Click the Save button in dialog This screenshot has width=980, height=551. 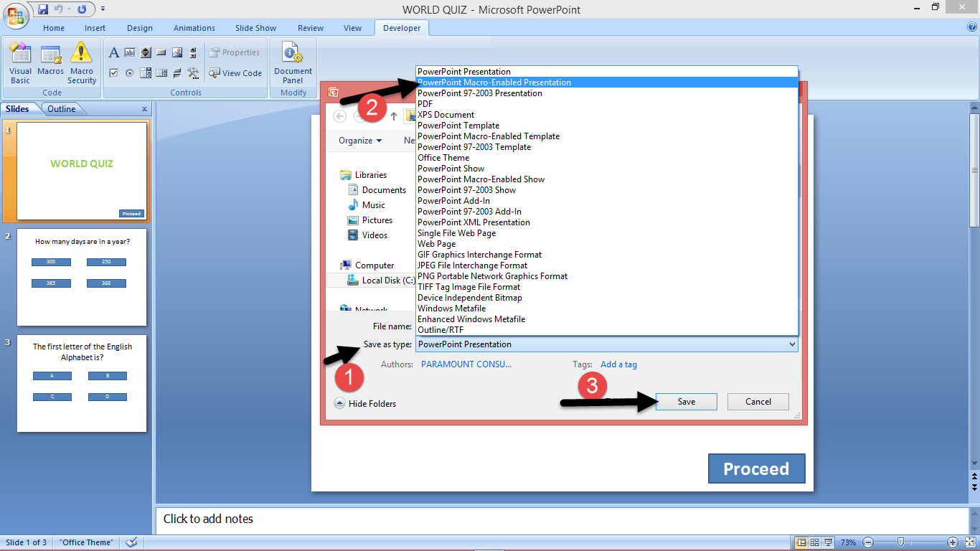pos(687,402)
